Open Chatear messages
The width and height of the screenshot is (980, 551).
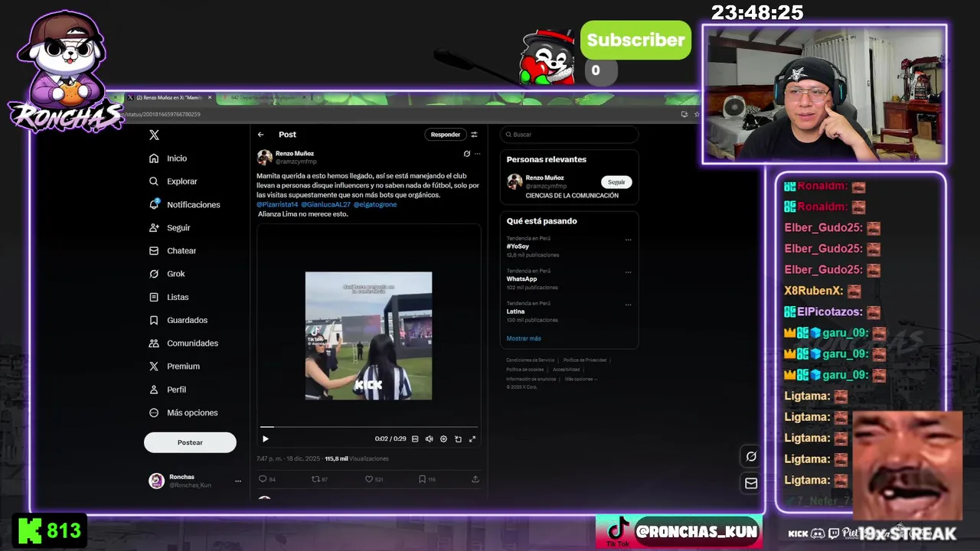pos(172,250)
